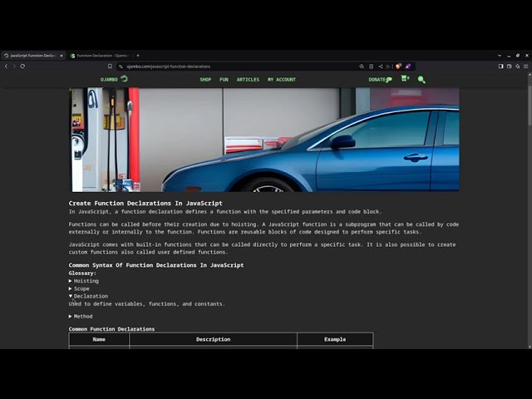Click the bookmark icon left of address bar

pyautogui.click(x=110, y=66)
